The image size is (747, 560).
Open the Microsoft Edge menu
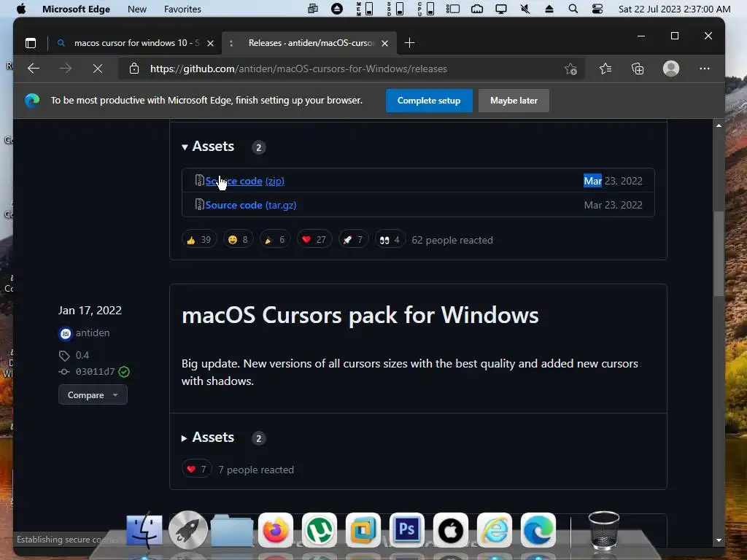coord(76,9)
